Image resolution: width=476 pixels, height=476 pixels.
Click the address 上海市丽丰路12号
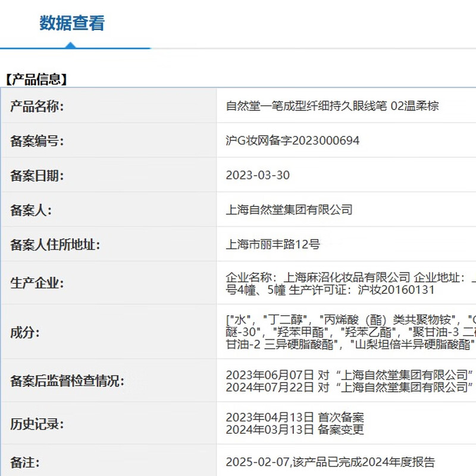[x=273, y=244]
